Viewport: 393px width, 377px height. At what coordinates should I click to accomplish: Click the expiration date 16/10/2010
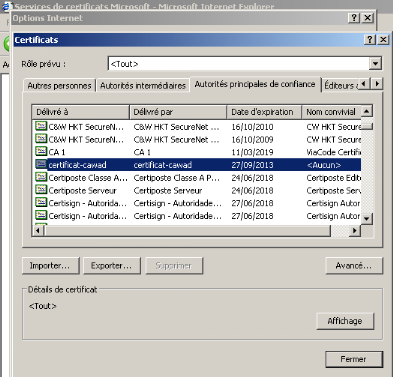[252, 127]
